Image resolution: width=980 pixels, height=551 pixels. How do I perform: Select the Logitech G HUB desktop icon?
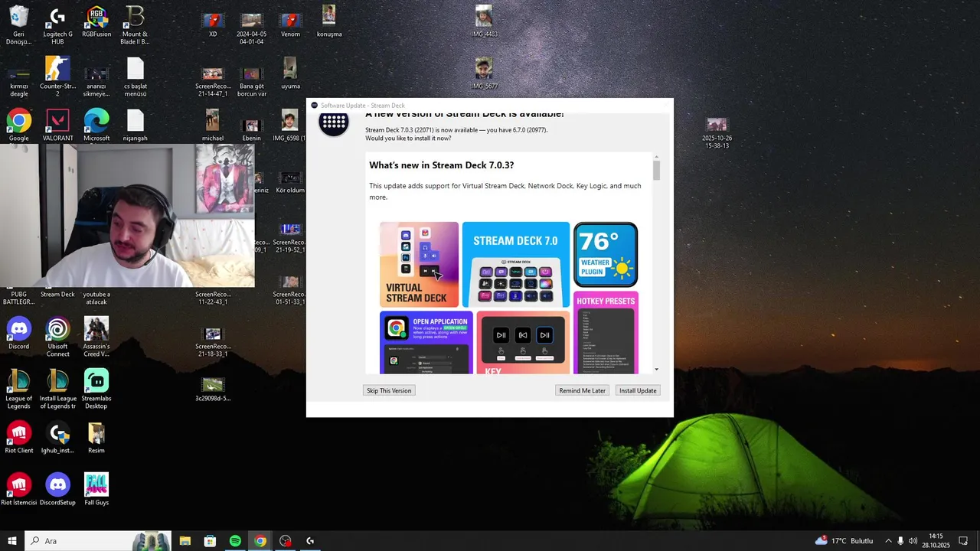tap(57, 25)
